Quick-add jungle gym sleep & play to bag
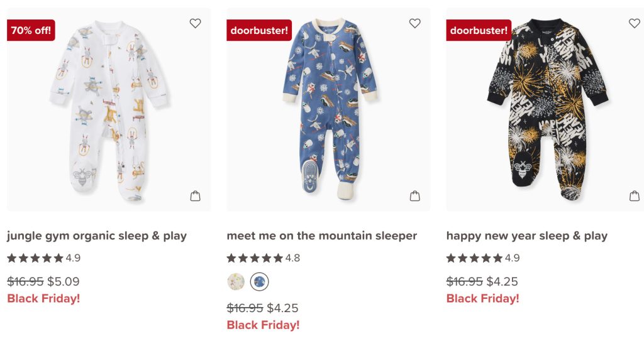 point(195,196)
